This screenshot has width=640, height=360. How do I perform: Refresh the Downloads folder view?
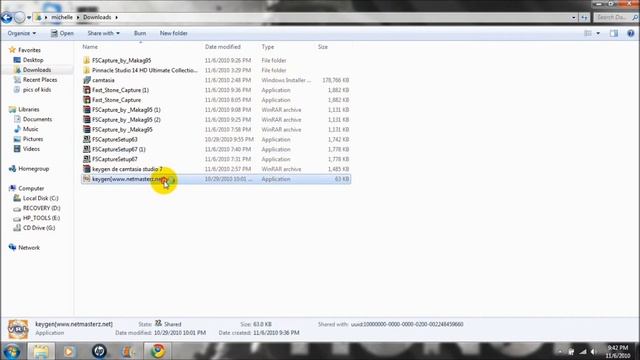tap(584, 18)
